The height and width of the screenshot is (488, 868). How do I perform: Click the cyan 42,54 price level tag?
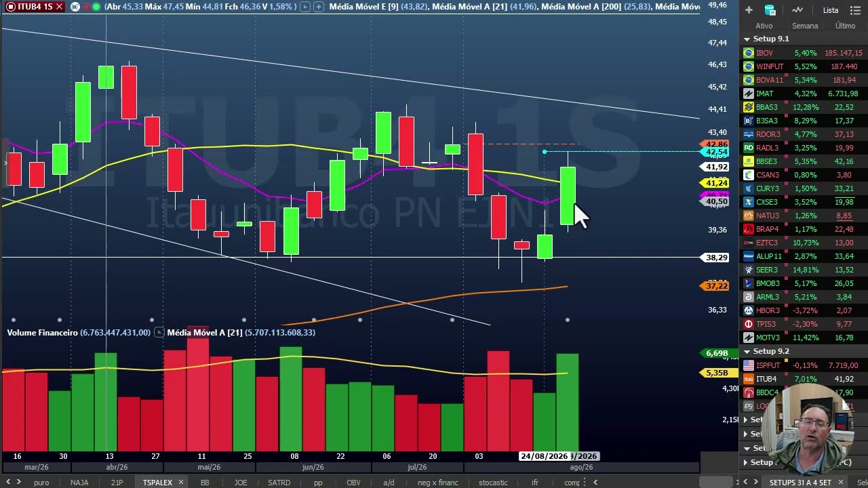[715, 152]
